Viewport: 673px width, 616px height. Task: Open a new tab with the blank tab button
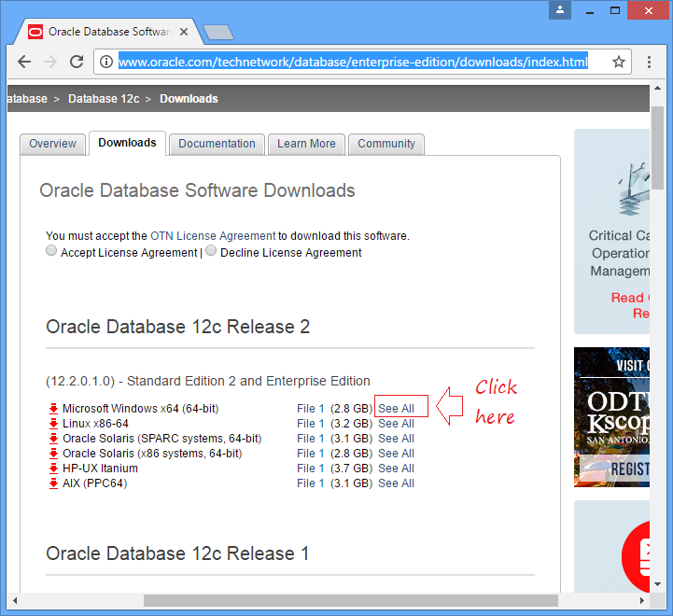point(218,32)
